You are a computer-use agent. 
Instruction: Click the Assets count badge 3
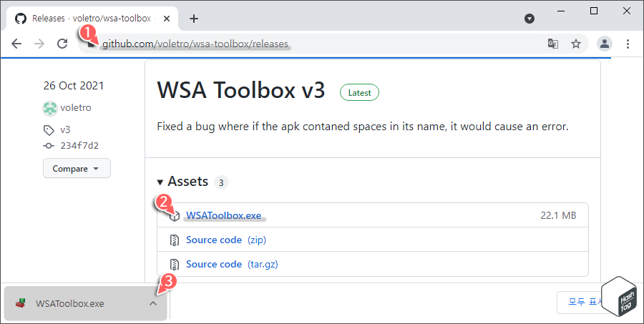tap(221, 182)
